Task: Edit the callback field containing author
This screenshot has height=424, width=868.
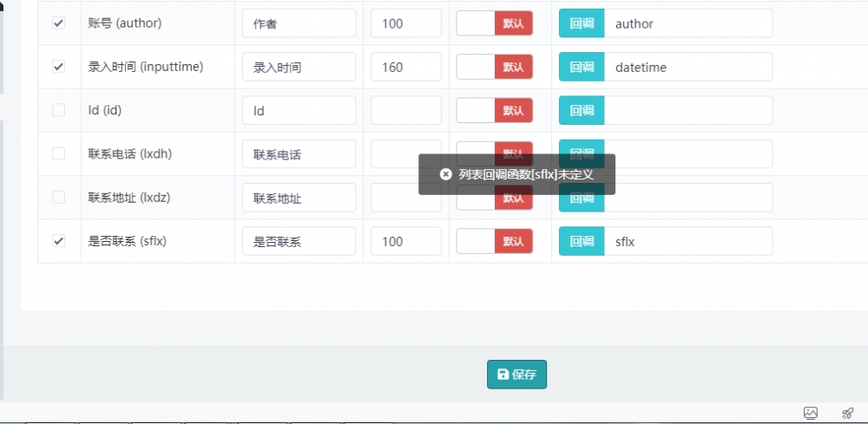Action: pyautogui.click(x=688, y=23)
